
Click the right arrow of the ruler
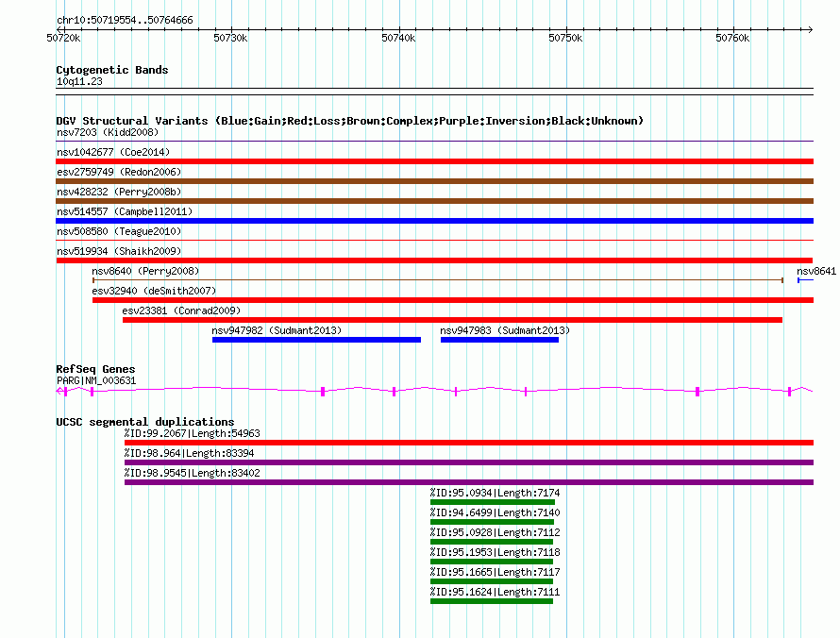pos(811,29)
